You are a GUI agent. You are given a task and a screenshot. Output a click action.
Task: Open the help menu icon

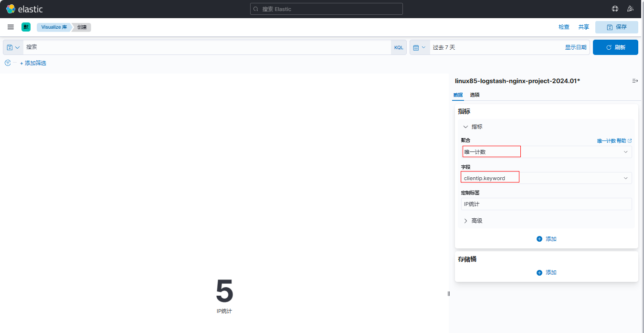pyautogui.click(x=615, y=9)
